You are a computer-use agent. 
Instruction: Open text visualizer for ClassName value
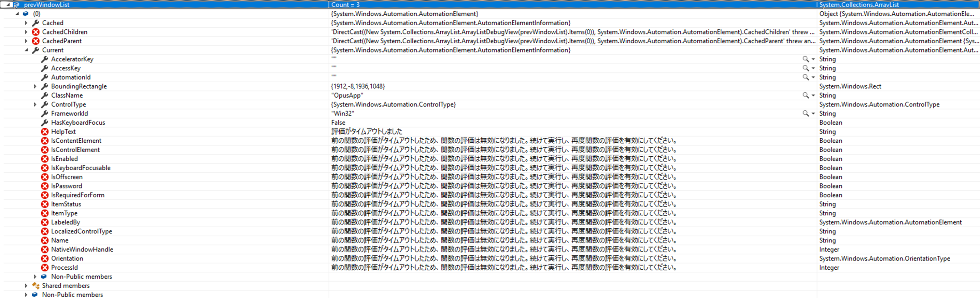806,95
